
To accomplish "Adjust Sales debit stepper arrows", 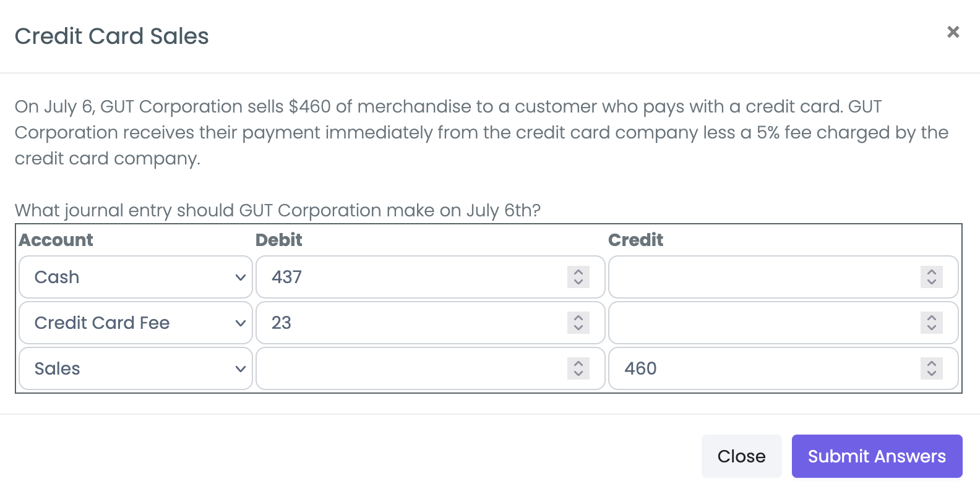I will click(578, 368).
